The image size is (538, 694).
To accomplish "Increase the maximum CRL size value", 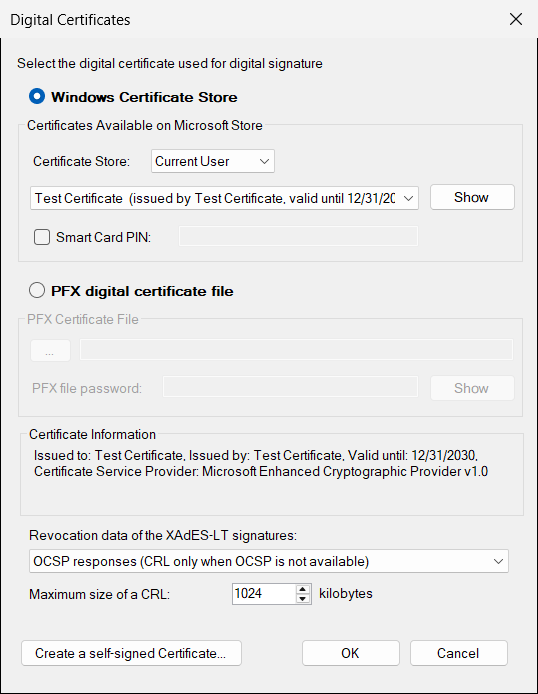I will point(303,589).
